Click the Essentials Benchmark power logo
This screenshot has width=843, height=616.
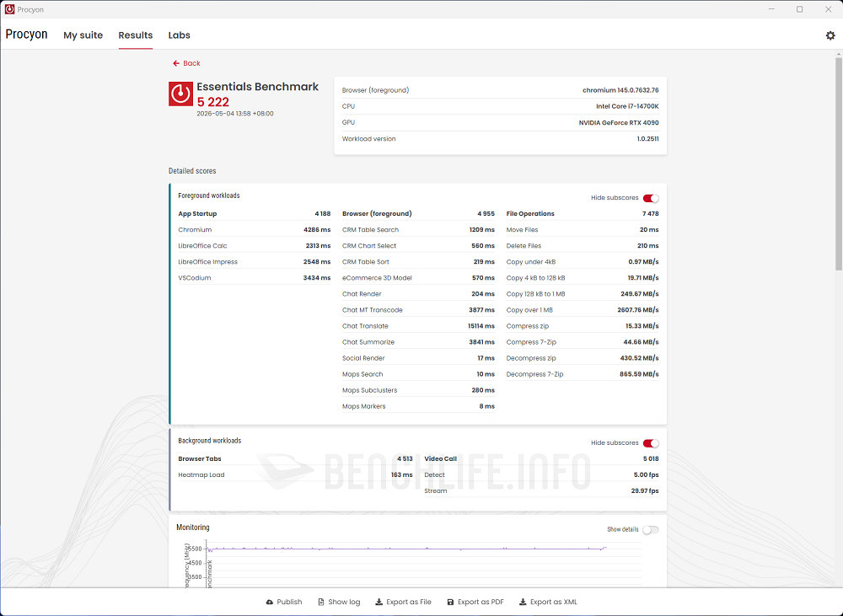point(180,94)
